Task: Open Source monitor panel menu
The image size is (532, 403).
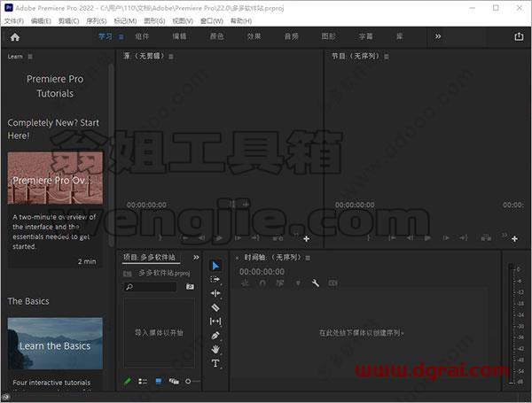Action: tap(171, 57)
